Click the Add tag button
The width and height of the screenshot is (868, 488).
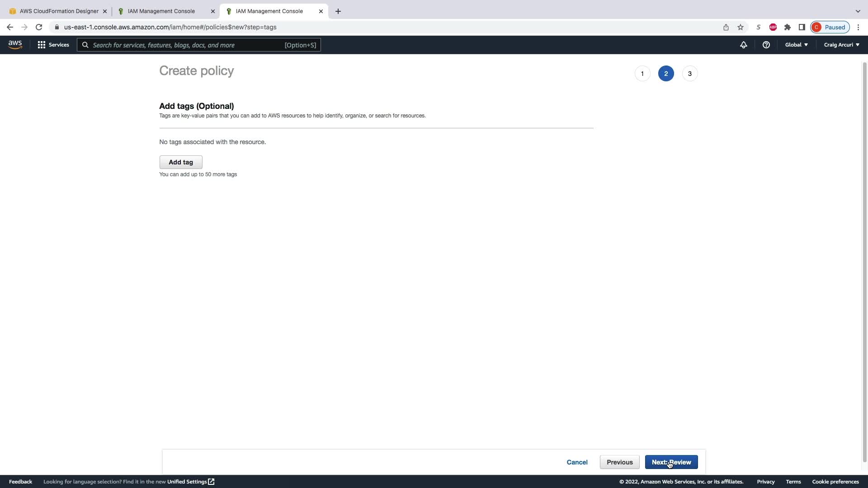coord(180,162)
